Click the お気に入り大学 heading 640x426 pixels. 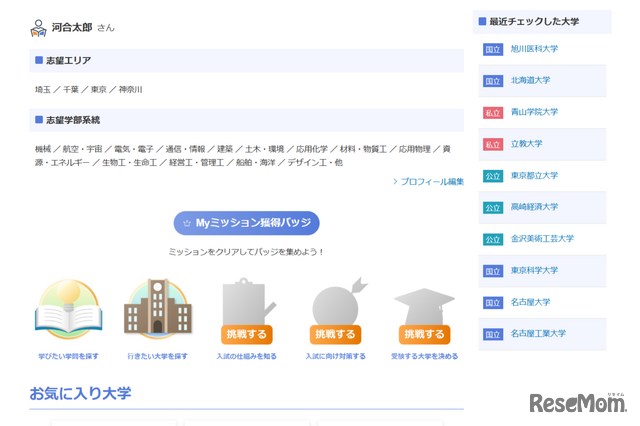click(x=80, y=393)
